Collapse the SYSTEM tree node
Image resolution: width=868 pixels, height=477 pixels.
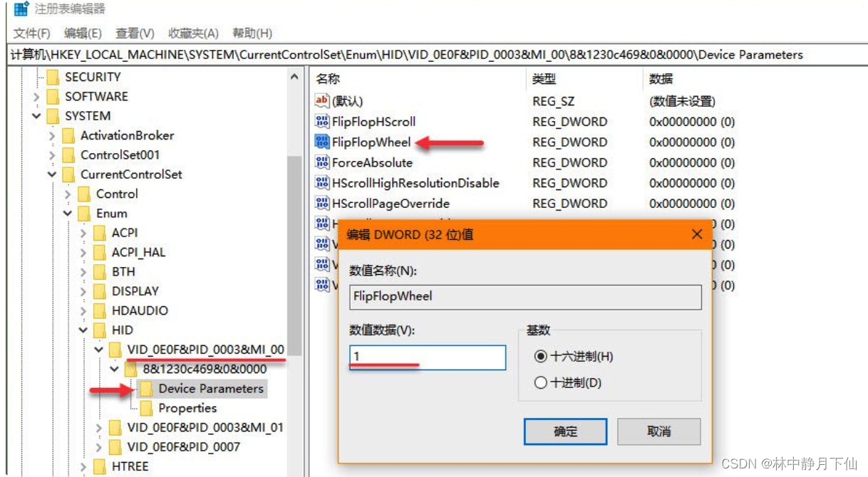pyautogui.click(x=36, y=116)
